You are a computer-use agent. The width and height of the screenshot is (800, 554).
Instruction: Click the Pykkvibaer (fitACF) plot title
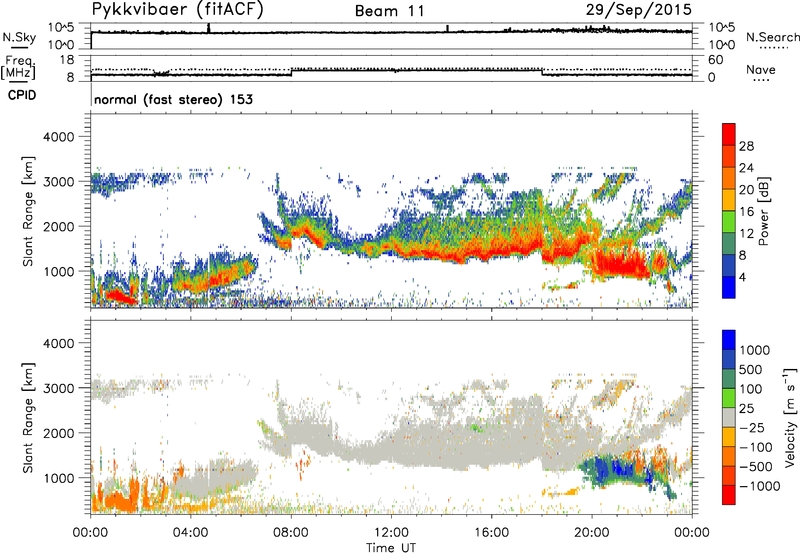(178, 9)
